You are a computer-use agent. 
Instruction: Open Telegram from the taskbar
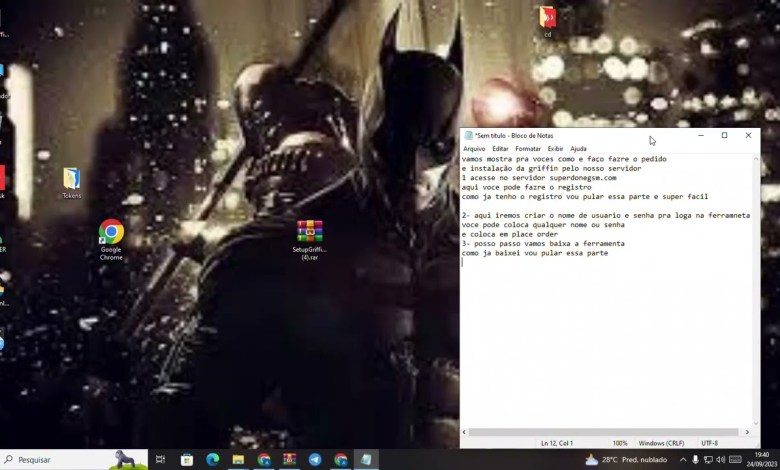tap(315, 460)
